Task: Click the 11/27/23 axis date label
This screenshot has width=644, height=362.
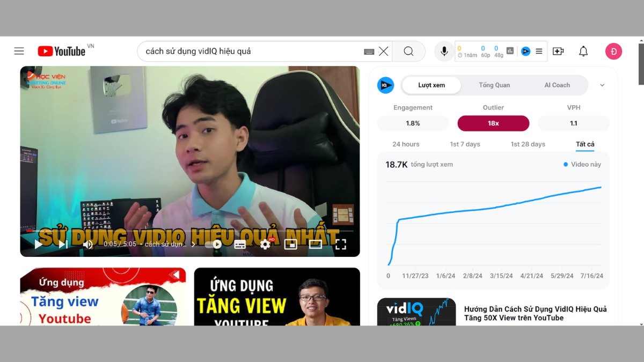Action: [415, 276]
